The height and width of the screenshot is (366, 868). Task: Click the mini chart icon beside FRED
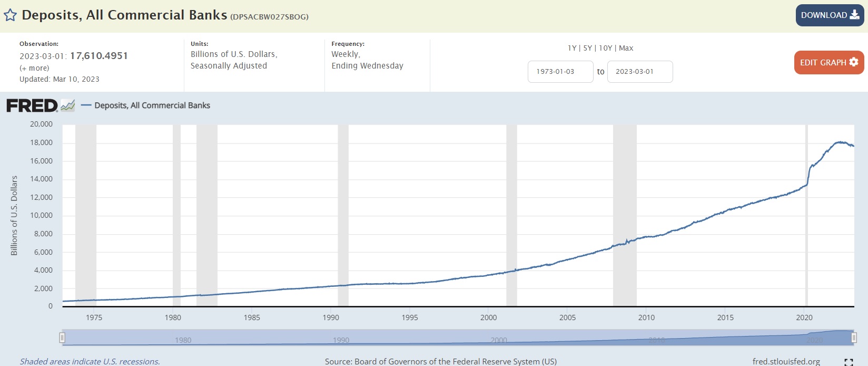tap(68, 105)
